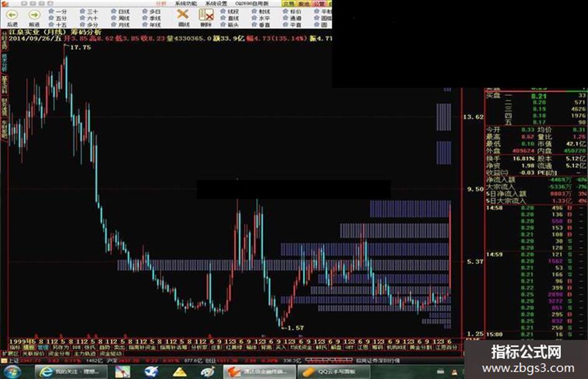The image size is (588, 379).
Task: Click the 招商证券深圳行情 status bar entry
Action: (x=378, y=360)
